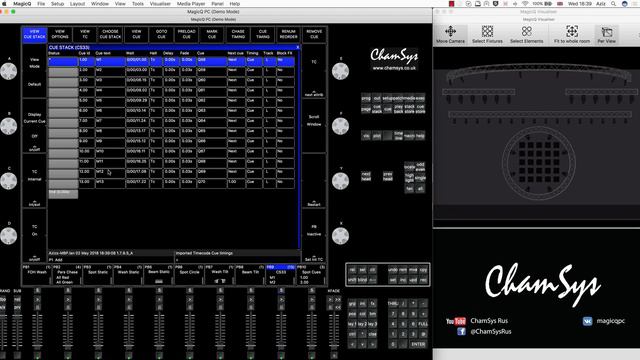Open the Apple menu

(x=5, y=4)
